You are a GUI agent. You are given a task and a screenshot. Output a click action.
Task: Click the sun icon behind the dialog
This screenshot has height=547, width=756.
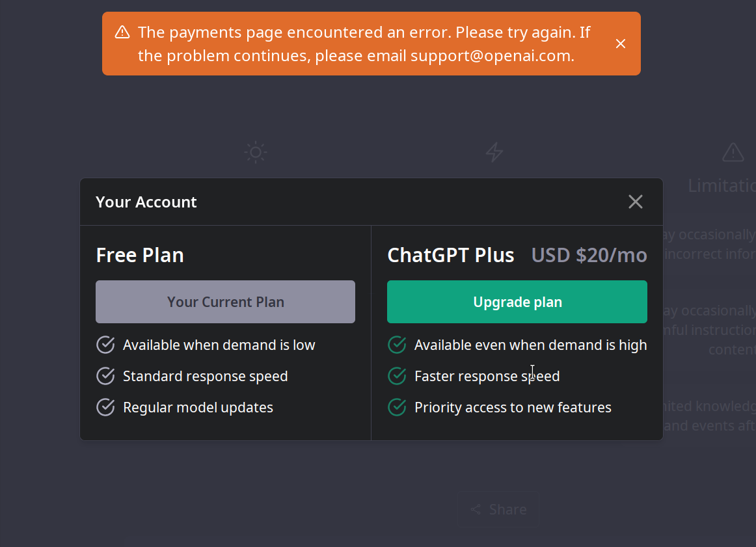(256, 153)
